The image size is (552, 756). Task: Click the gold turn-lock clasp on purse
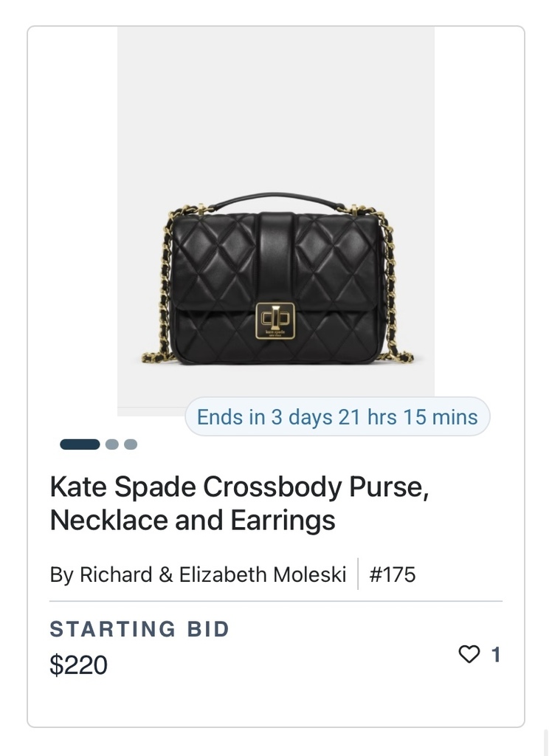pos(275,317)
